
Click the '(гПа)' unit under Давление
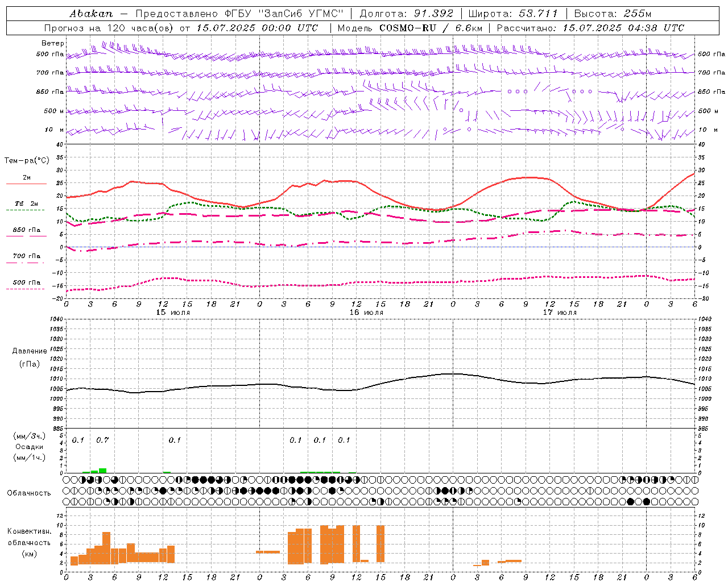[x=29, y=364]
